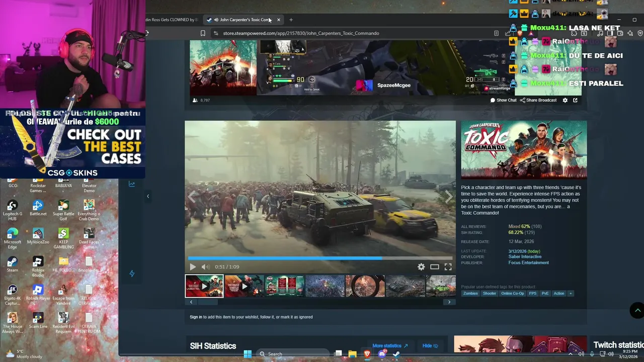Open the circular crosshair screenshot thumbnail
644x362 pixels.
[365, 286]
